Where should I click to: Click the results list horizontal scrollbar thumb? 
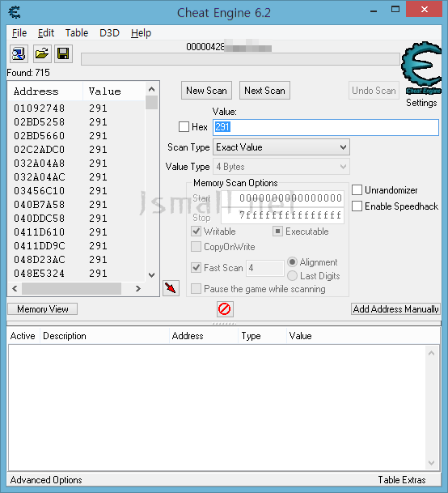(x=71, y=288)
